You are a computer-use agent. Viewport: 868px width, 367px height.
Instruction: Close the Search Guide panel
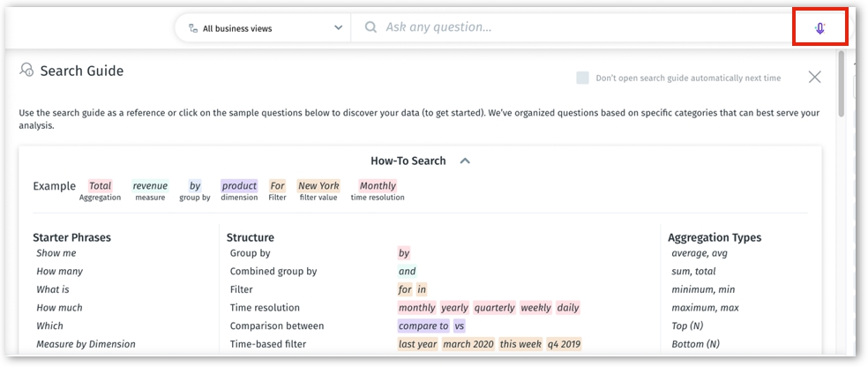pyautogui.click(x=814, y=77)
